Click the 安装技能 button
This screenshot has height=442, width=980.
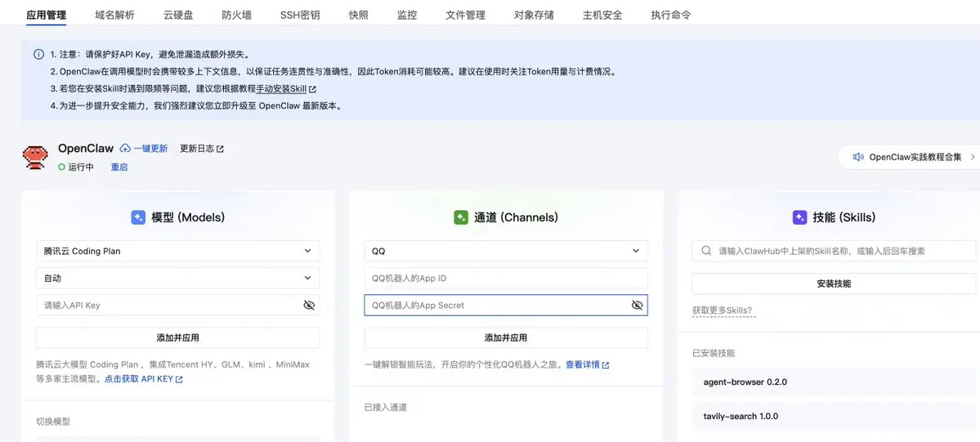[x=834, y=284]
